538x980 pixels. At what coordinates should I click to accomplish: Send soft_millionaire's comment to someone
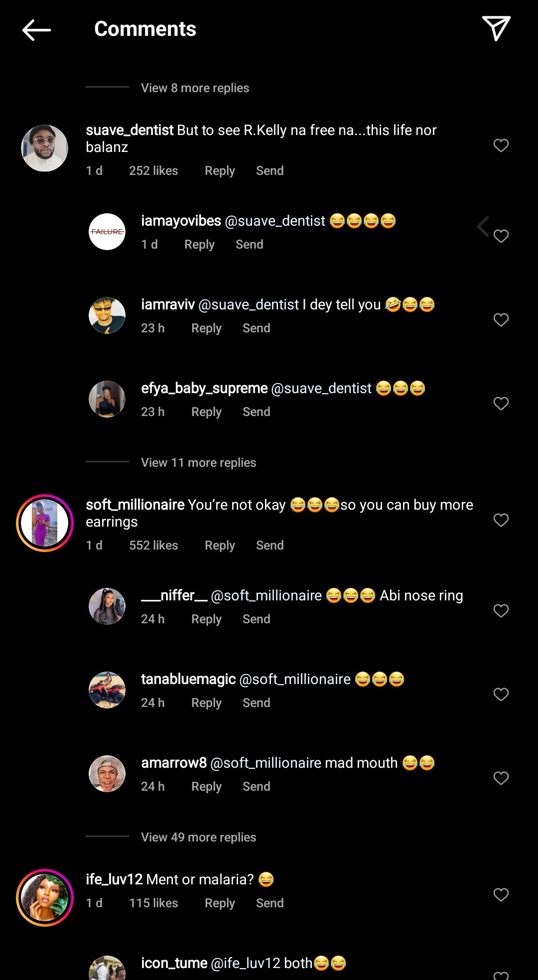click(269, 546)
